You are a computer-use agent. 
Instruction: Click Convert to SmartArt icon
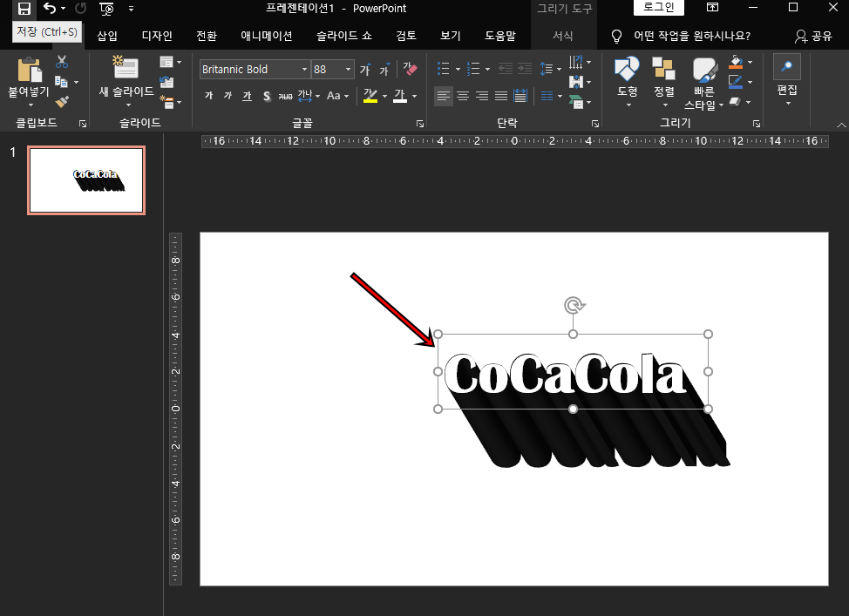click(576, 102)
